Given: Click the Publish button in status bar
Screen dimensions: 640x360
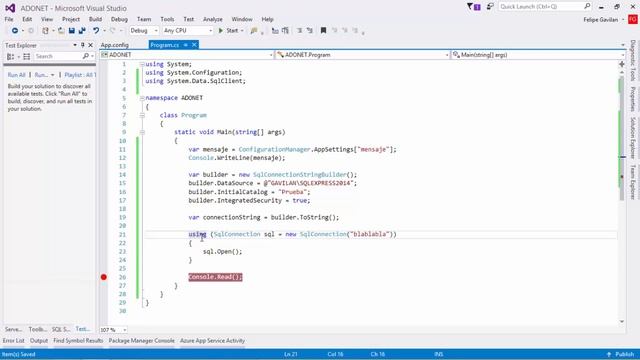Looking at the screenshot, I should [x=621, y=355].
